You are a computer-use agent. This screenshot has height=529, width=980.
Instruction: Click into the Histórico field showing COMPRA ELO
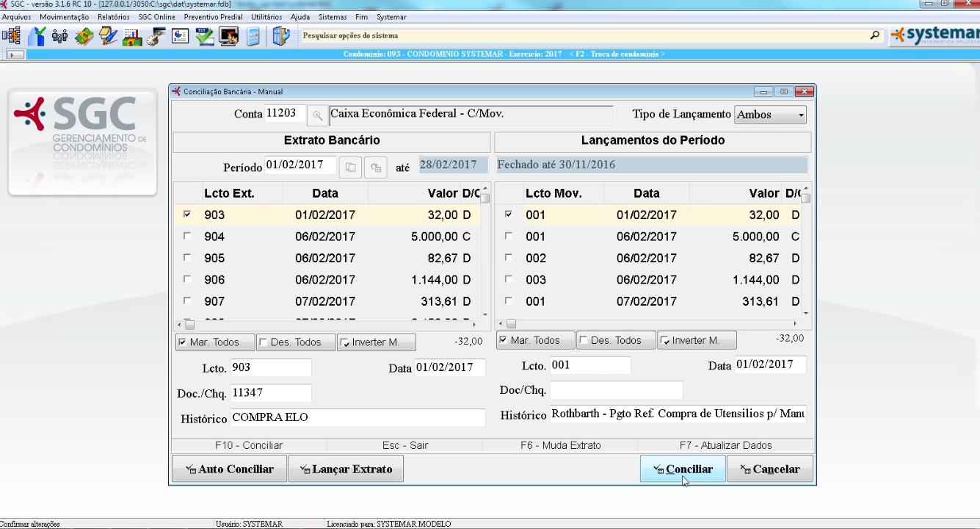click(x=357, y=418)
